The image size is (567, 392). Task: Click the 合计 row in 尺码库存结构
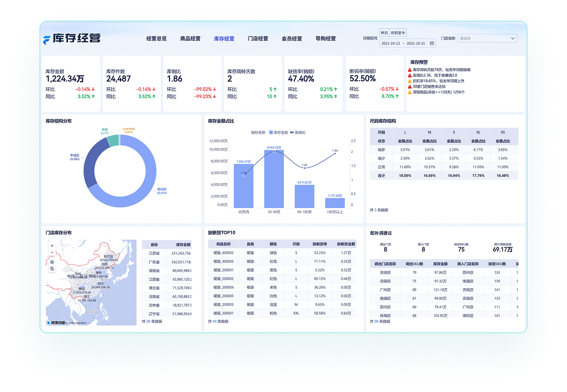444,176
